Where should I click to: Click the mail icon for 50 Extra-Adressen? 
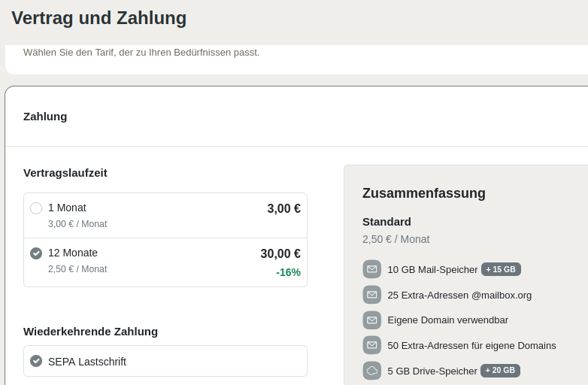click(x=371, y=345)
